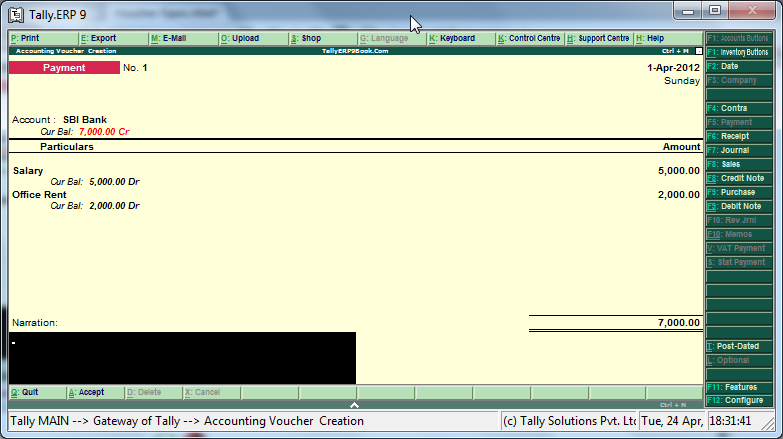Open F11 Features
Viewport: 783px width, 439px height.
tap(739, 387)
